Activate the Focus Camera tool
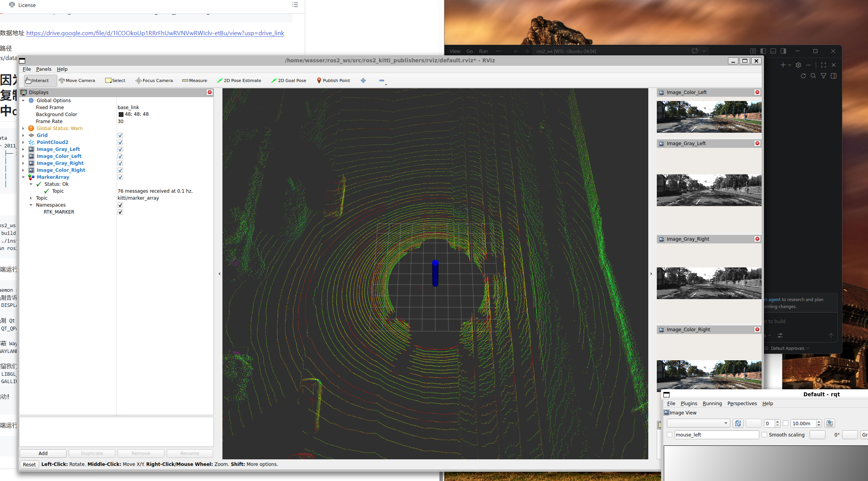The height and width of the screenshot is (481, 868). [154, 80]
